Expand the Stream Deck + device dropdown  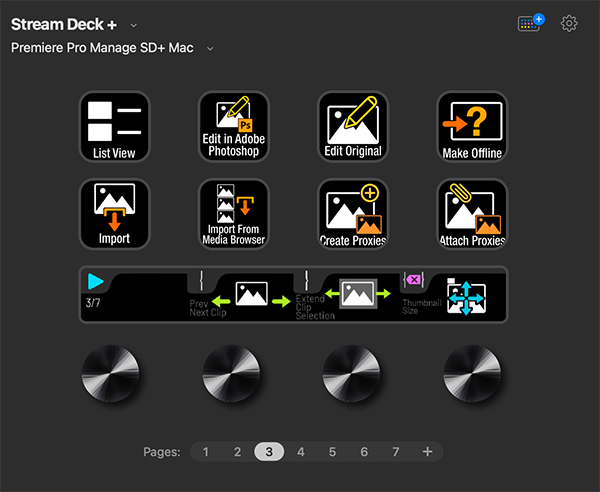click(x=134, y=25)
